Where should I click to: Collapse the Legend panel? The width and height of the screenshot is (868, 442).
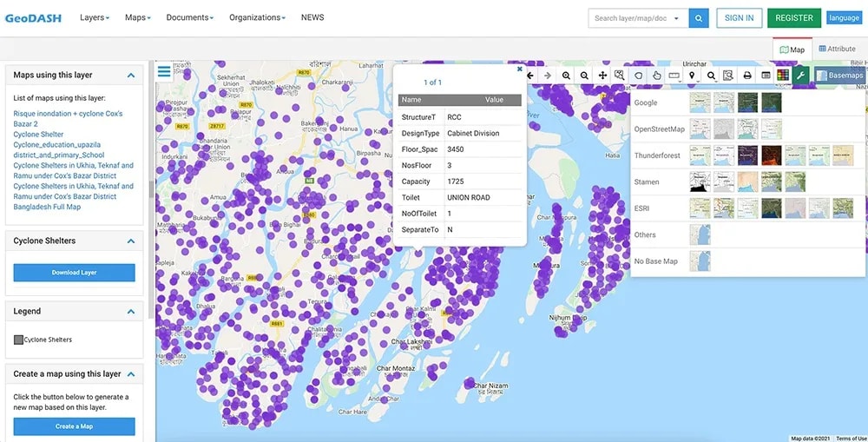coord(131,311)
